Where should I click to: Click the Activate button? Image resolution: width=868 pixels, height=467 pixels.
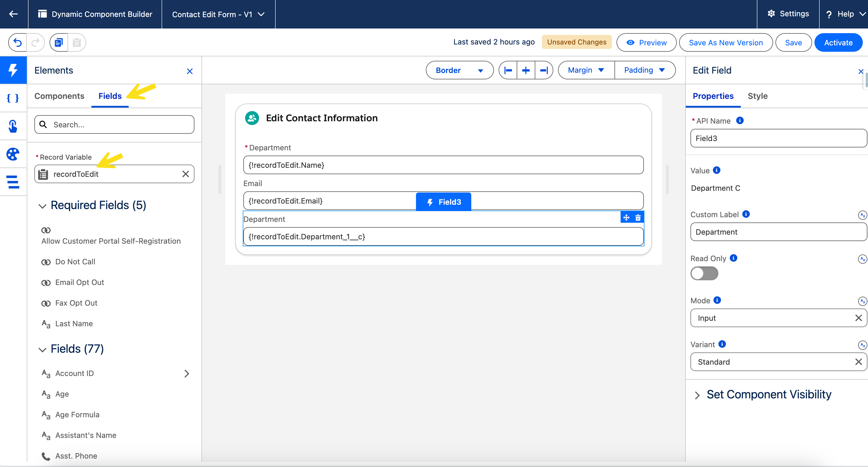(x=838, y=42)
